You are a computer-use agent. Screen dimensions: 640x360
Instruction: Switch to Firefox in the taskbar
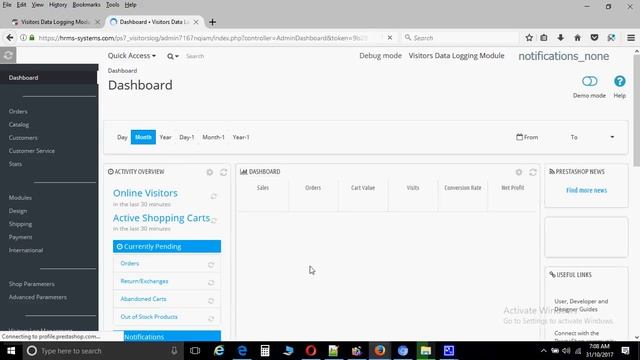coord(380,351)
